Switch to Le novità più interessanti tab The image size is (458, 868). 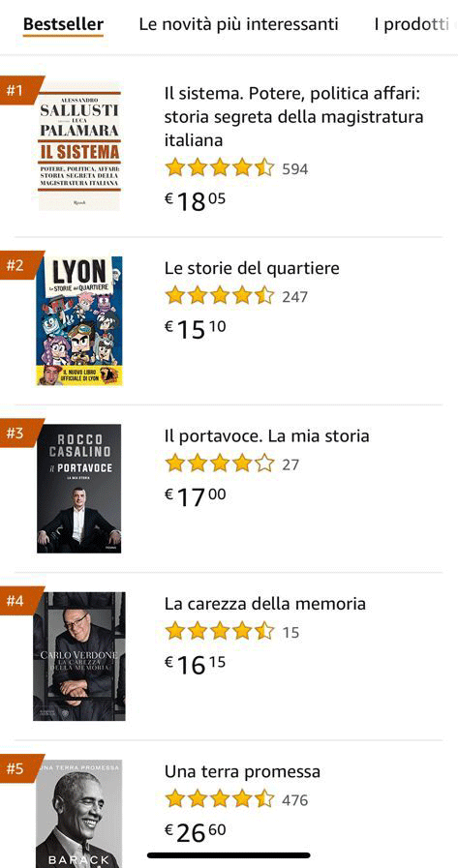click(238, 24)
